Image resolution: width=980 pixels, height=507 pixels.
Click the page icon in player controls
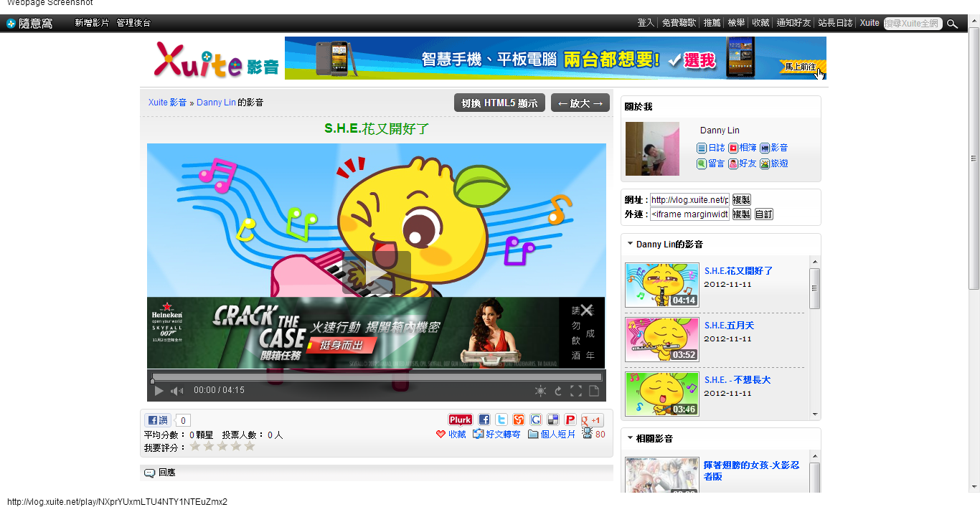click(594, 391)
